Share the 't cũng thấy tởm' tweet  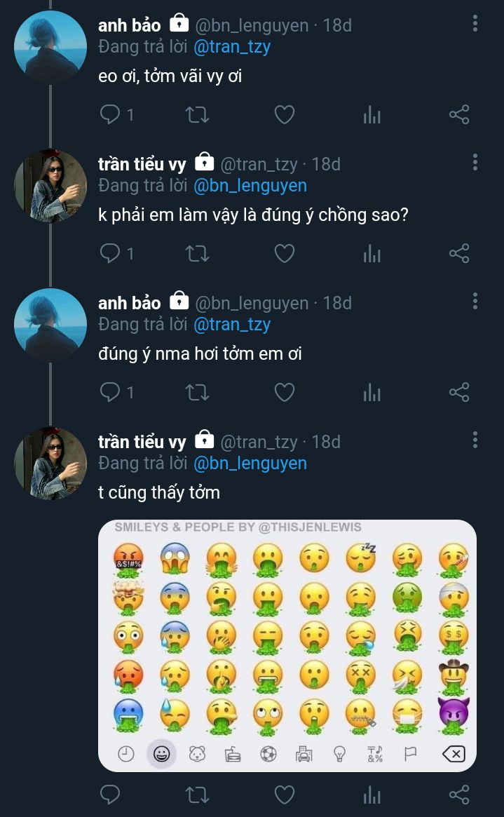459,795
